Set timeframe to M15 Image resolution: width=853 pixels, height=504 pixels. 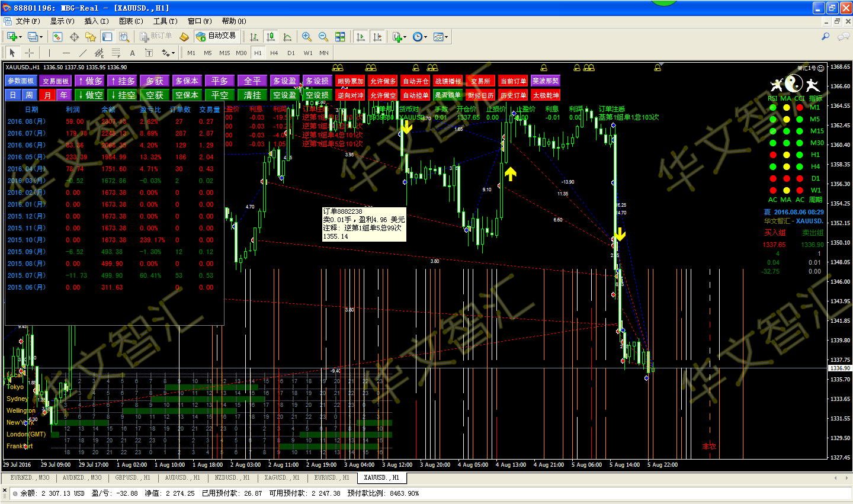[225, 53]
